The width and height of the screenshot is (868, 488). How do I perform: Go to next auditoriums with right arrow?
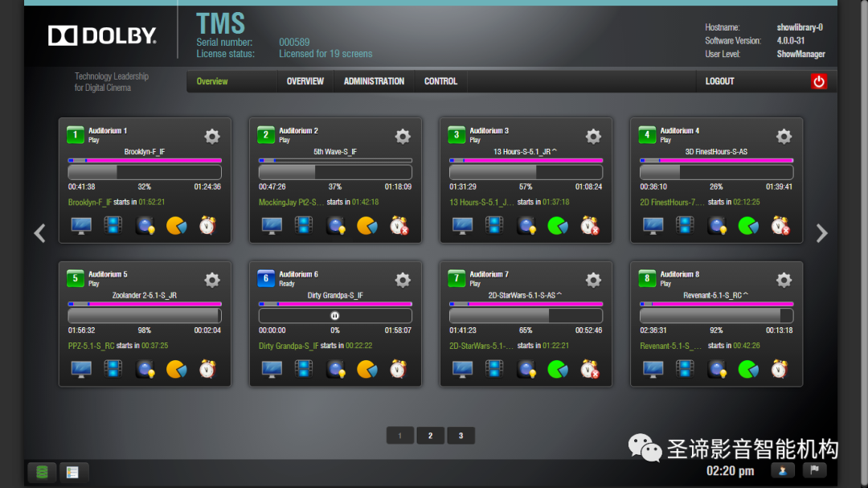click(x=821, y=233)
